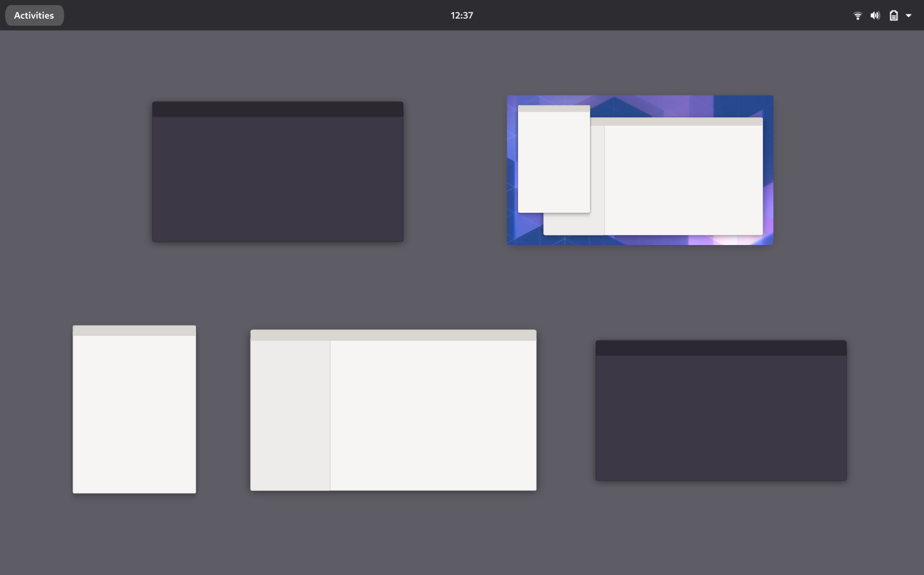Open the calendar by clicking the clock

[x=462, y=14]
